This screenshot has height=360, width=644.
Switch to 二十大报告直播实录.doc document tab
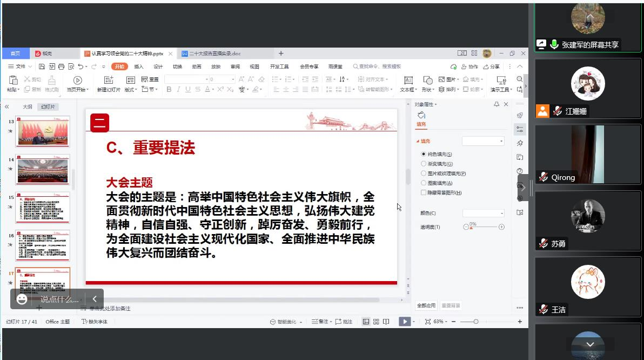[x=215, y=54]
